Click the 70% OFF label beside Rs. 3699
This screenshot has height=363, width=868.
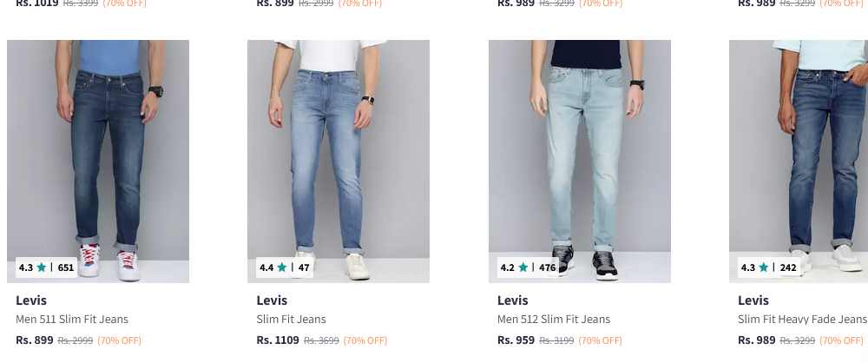(365, 340)
